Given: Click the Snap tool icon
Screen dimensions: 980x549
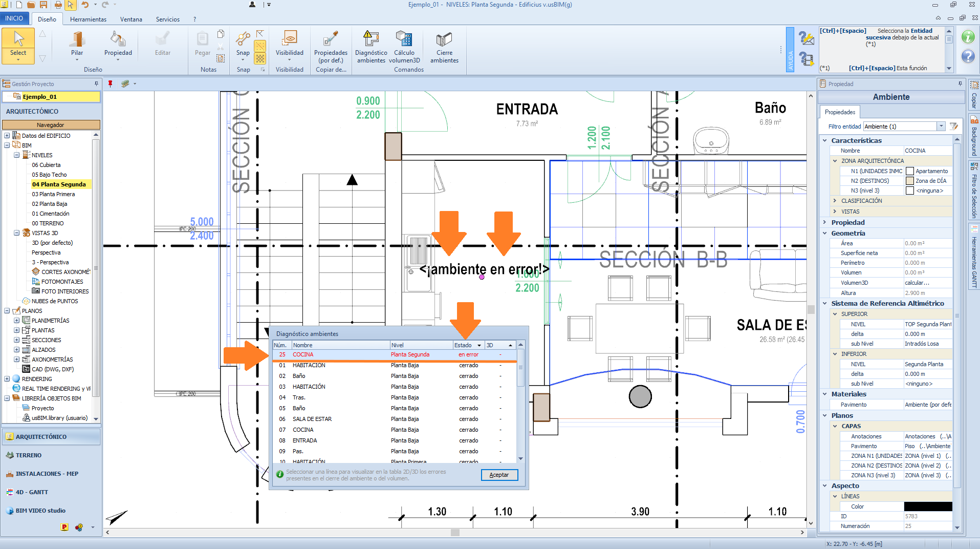Looking at the screenshot, I should 243,40.
